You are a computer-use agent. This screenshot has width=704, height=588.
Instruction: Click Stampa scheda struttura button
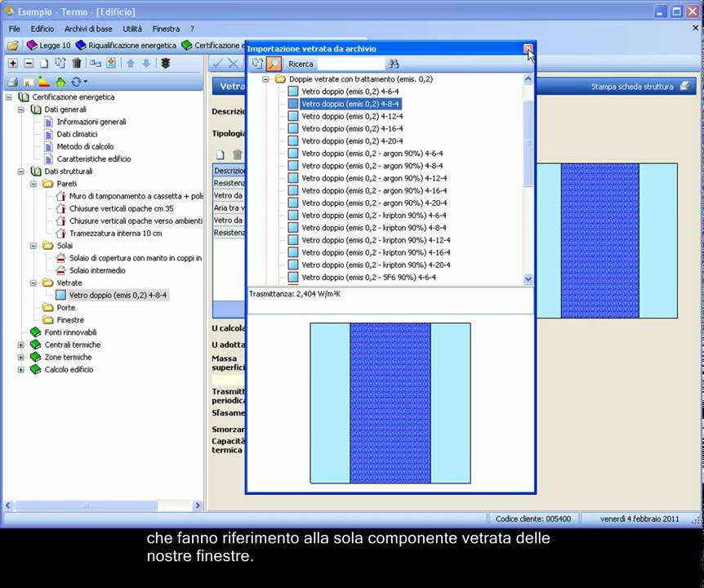(x=640, y=87)
